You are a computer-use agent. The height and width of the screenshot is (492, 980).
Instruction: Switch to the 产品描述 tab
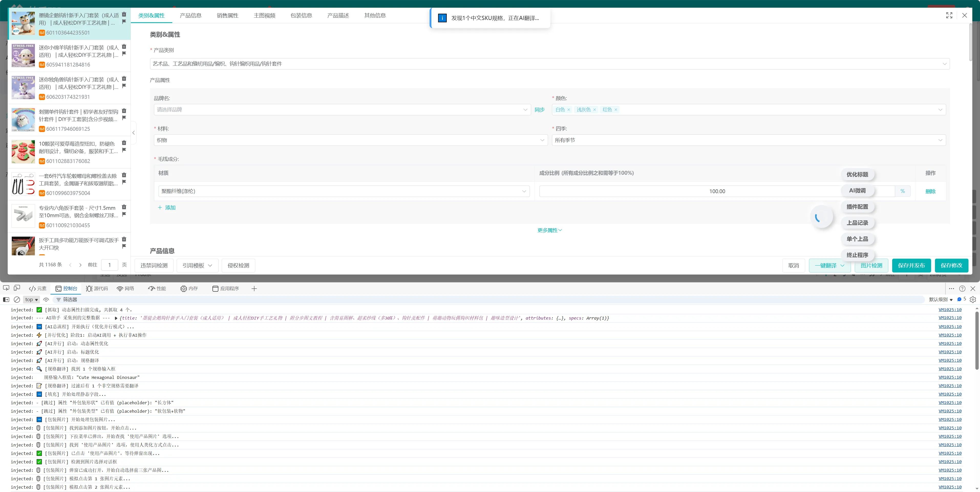[x=338, y=16]
